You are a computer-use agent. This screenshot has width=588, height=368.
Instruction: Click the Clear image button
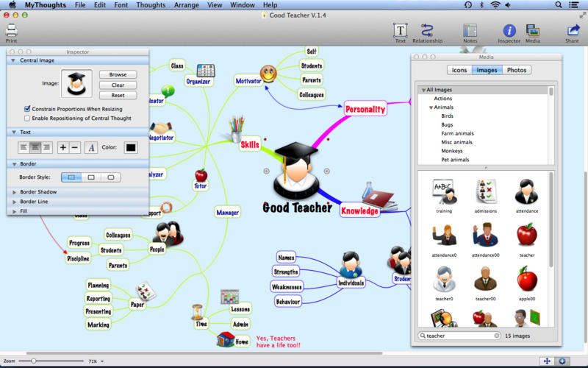pyautogui.click(x=118, y=85)
